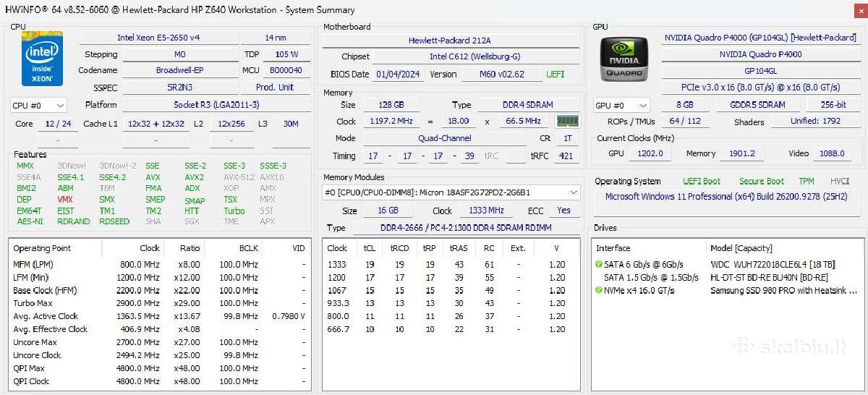The width and height of the screenshot is (868, 395).
Task: Click the Prod. Unit field
Action: coord(276,88)
